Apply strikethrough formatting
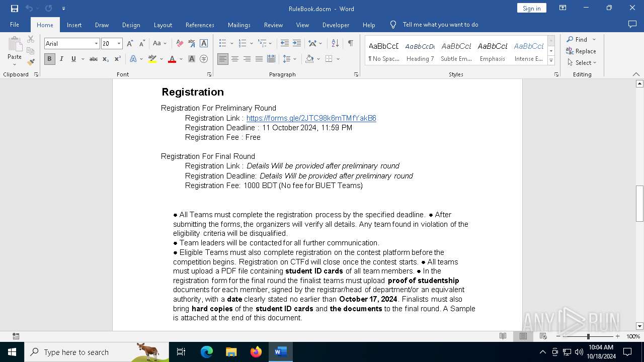 coord(94,59)
